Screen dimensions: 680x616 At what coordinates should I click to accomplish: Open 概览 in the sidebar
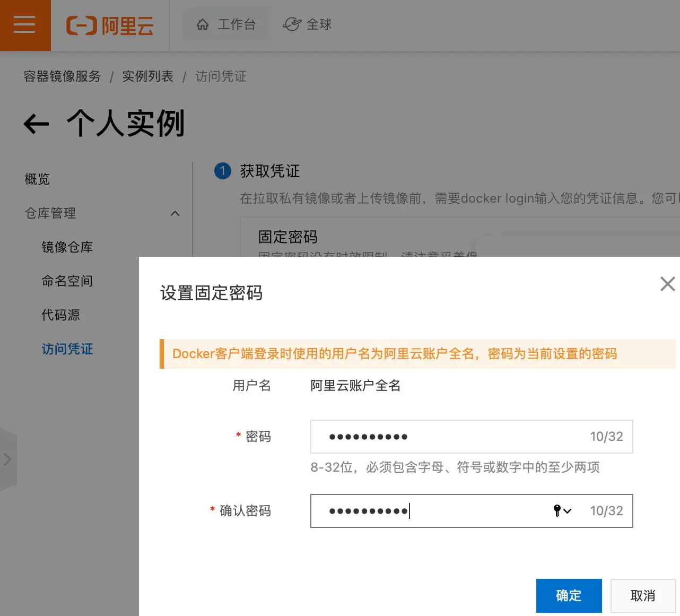coord(37,179)
